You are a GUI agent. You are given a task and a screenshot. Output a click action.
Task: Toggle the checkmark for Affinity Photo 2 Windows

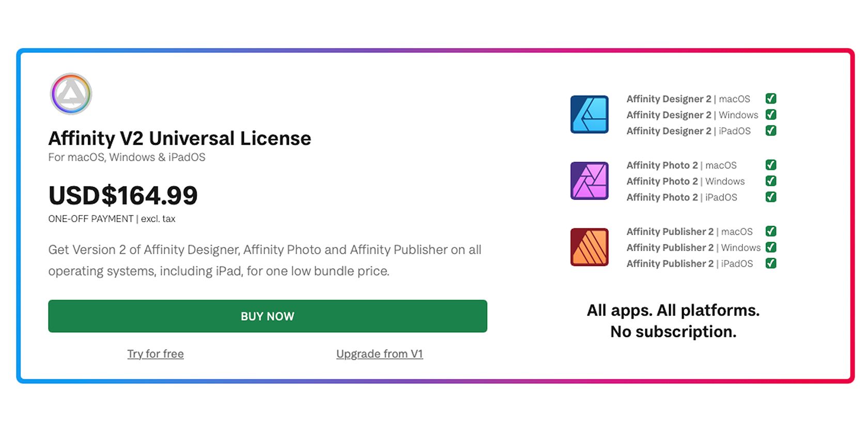[x=770, y=181]
